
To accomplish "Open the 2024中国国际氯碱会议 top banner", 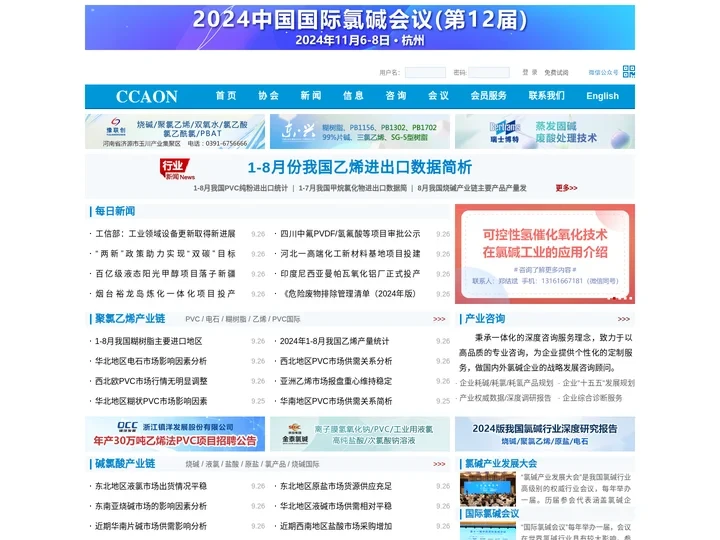I will coord(360,27).
